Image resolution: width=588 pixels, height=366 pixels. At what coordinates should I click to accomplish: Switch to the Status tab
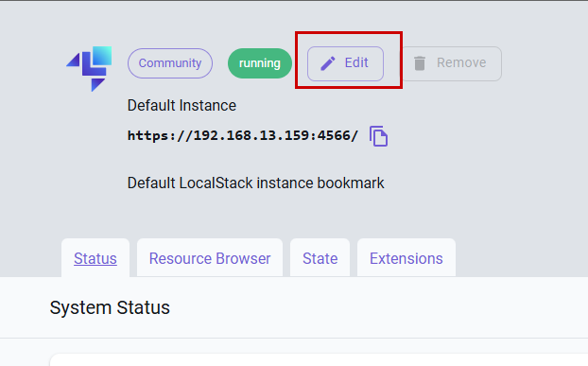pyautogui.click(x=95, y=258)
